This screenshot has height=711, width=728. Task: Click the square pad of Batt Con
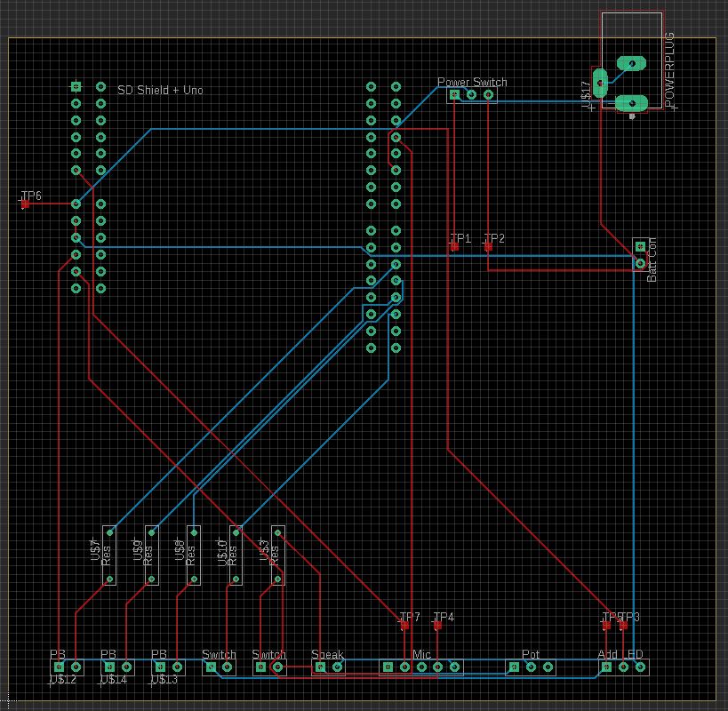(x=640, y=246)
